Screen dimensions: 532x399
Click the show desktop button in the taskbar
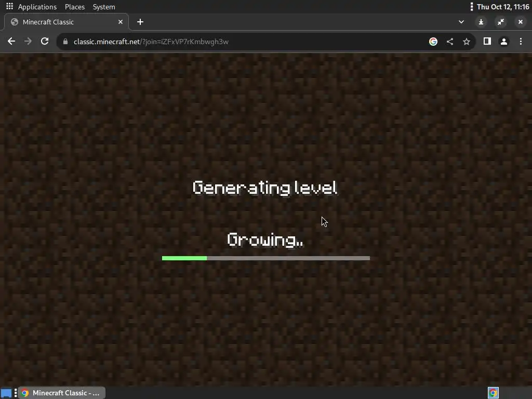tap(6, 393)
